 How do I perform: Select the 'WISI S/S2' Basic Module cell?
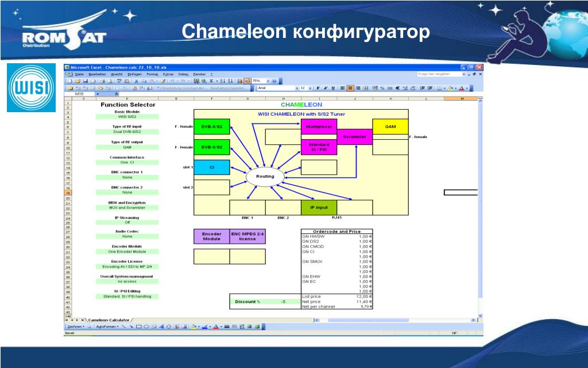coord(127,117)
